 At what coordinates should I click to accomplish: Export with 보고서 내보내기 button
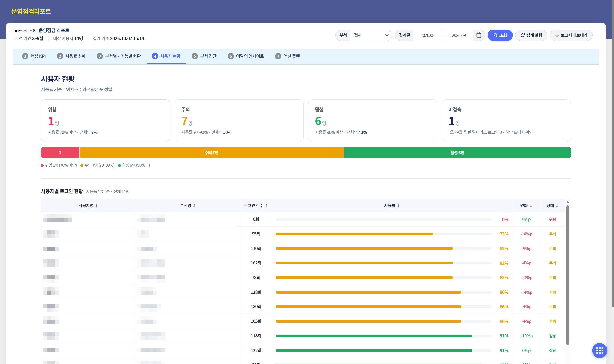(571, 35)
